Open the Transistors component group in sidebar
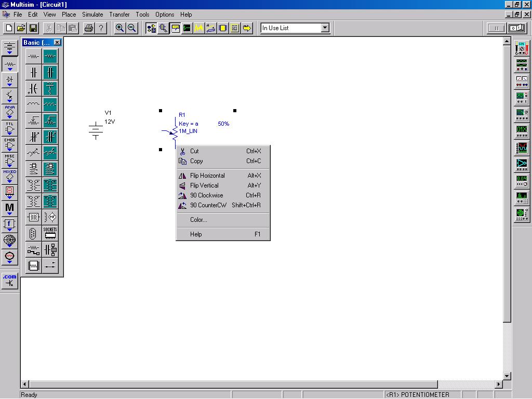 point(9,96)
